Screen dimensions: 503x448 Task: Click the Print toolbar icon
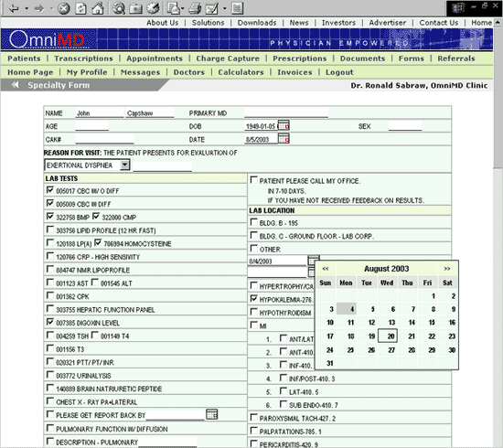(195, 8)
